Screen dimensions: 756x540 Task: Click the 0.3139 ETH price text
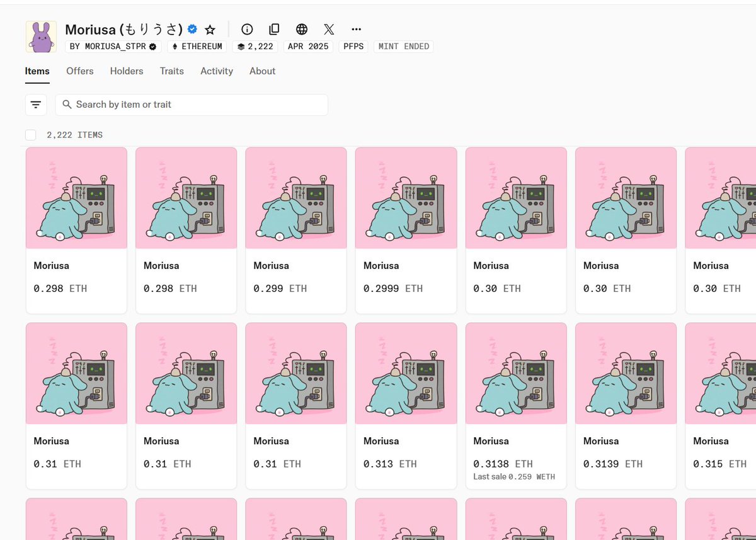click(613, 464)
